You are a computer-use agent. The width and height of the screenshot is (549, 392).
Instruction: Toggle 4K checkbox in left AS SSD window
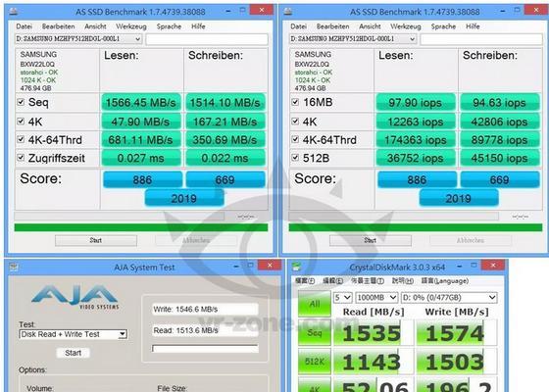click(21, 122)
